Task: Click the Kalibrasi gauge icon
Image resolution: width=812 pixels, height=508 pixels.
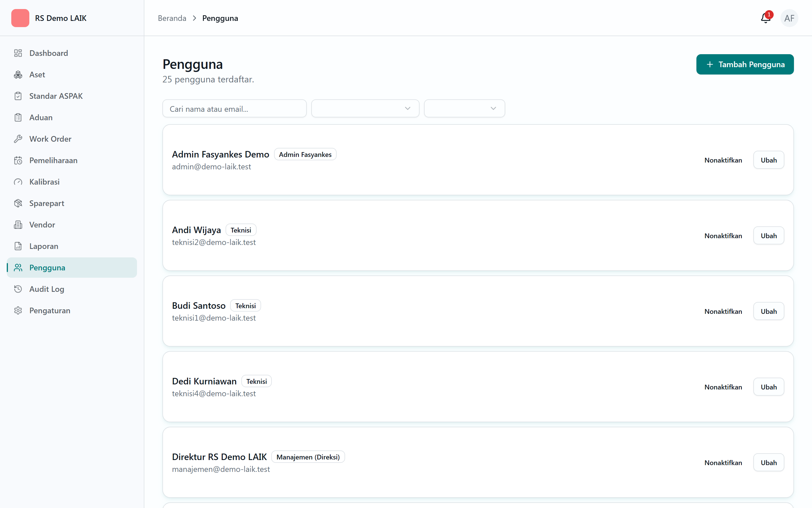Action: click(x=18, y=182)
